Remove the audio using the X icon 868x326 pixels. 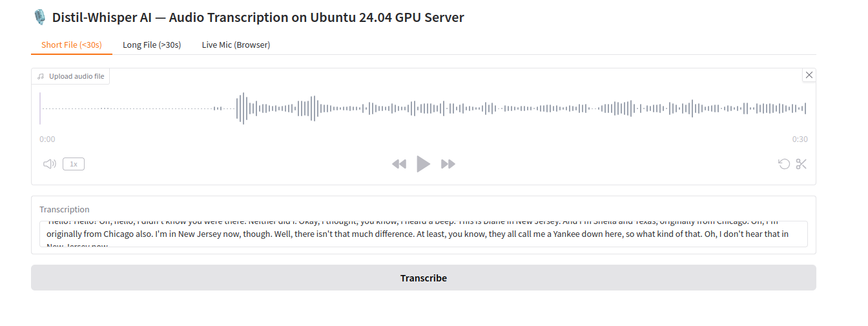(809, 75)
